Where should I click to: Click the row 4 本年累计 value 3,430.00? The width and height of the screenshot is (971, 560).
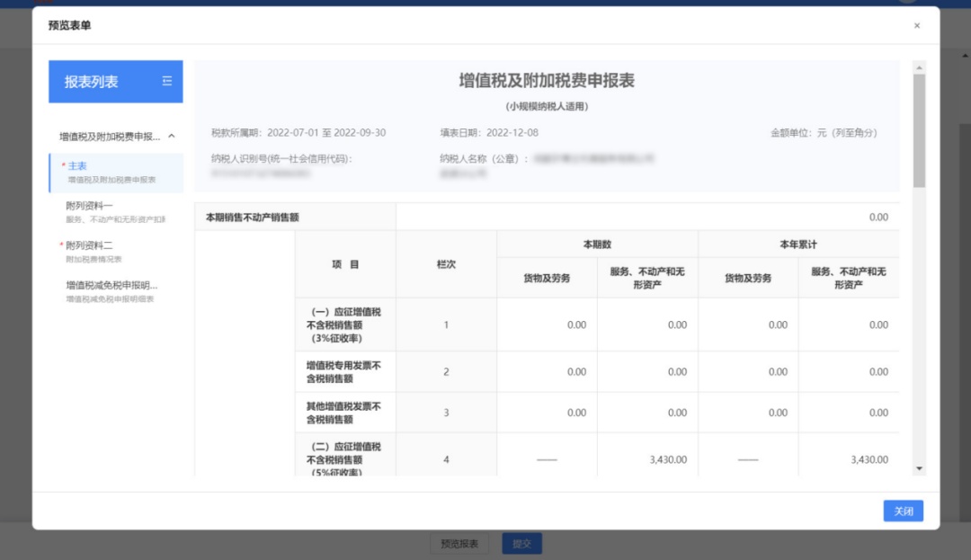(869, 459)
